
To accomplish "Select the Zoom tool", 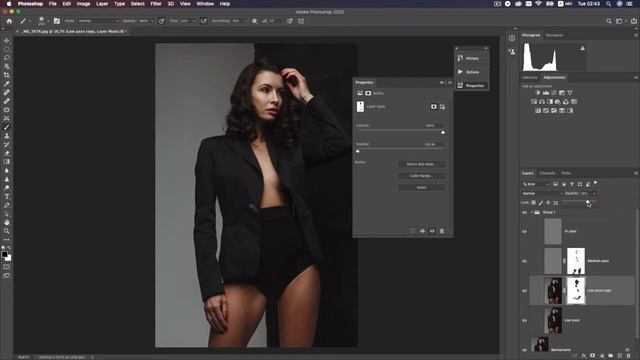I will tap(7, 231).
